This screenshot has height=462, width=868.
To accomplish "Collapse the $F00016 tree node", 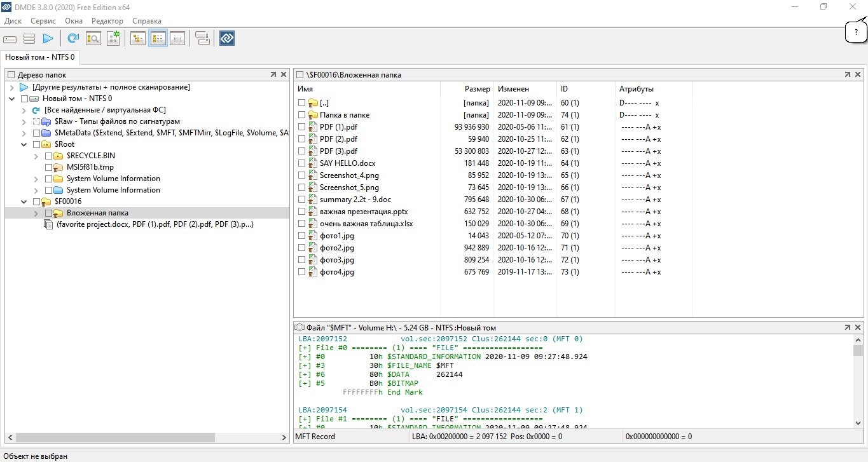I will point(24,201).
